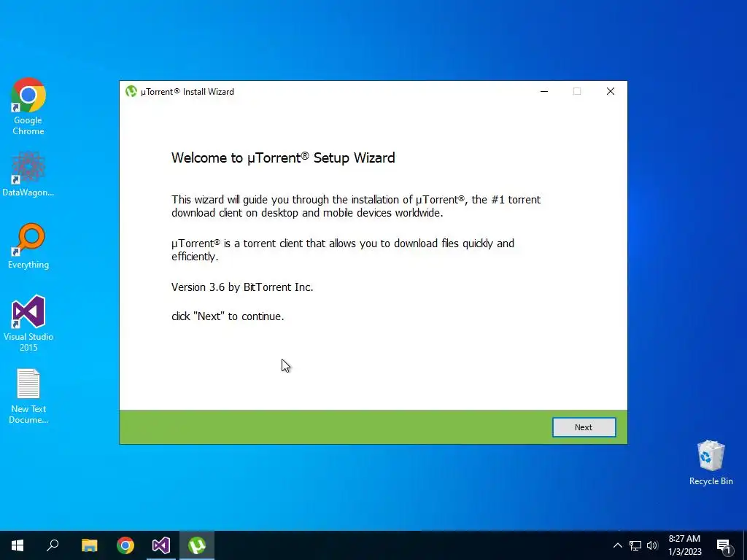Click the µTorrent installer taskbar icon
The height and width of the screenshot is (560, 747).
pyautogui.click(x=197, y=545)
